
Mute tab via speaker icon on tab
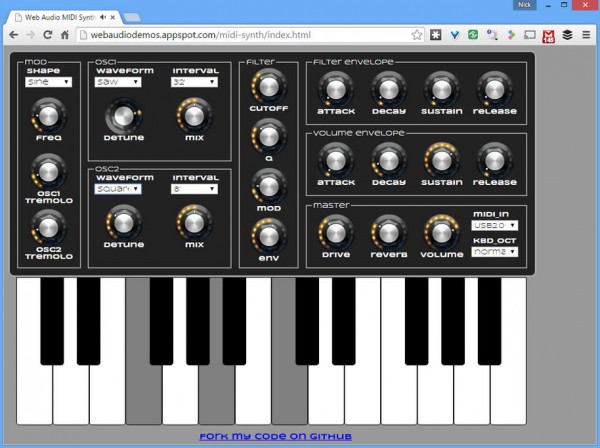click(x=103, y=17)
